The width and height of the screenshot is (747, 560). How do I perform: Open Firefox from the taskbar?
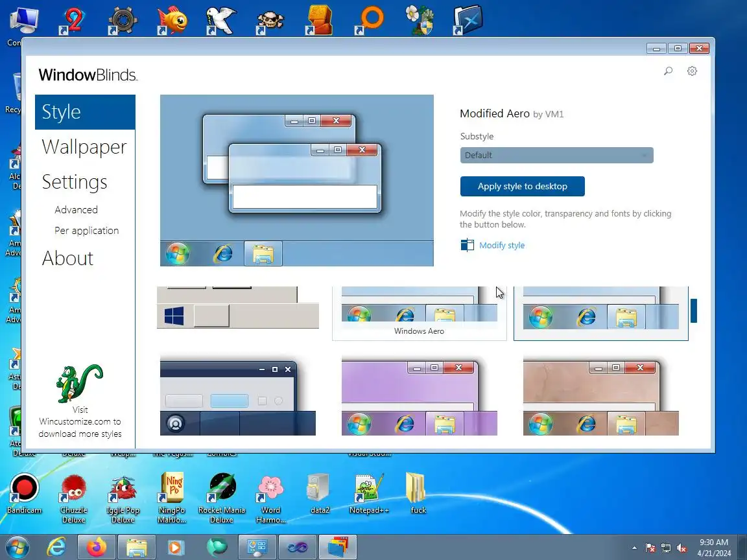point(97,547)
